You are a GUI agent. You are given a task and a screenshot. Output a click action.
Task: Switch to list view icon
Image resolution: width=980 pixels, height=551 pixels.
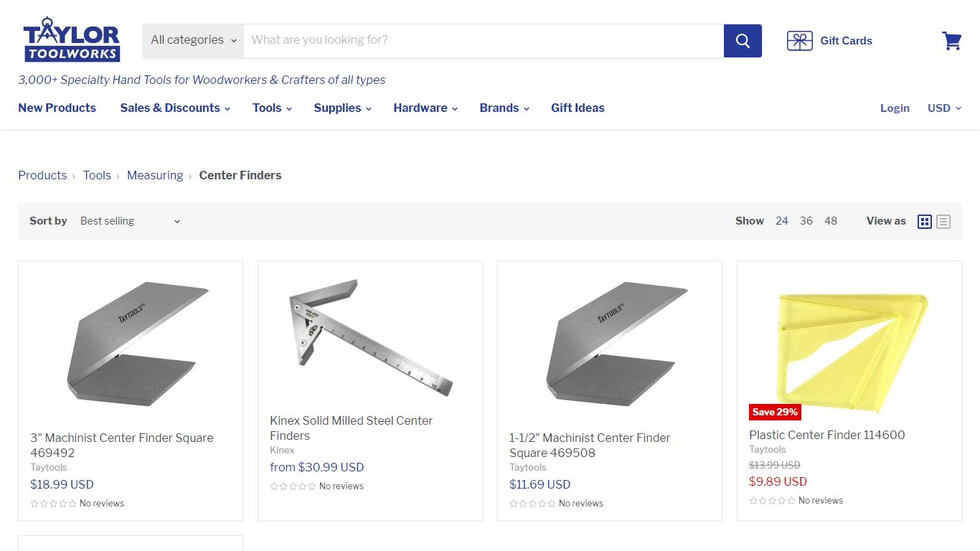(x=943, y=222)
